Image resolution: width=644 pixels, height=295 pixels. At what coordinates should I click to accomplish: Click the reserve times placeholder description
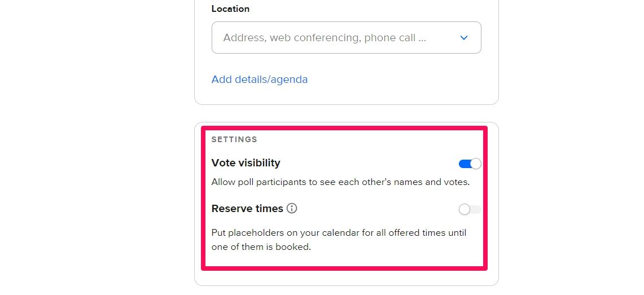click(x=339, y=232)
